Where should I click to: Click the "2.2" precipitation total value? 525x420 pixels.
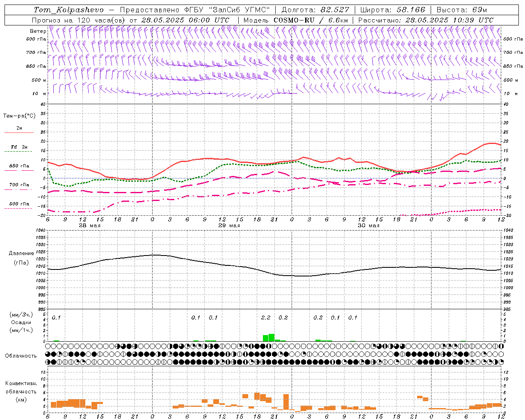266,317
